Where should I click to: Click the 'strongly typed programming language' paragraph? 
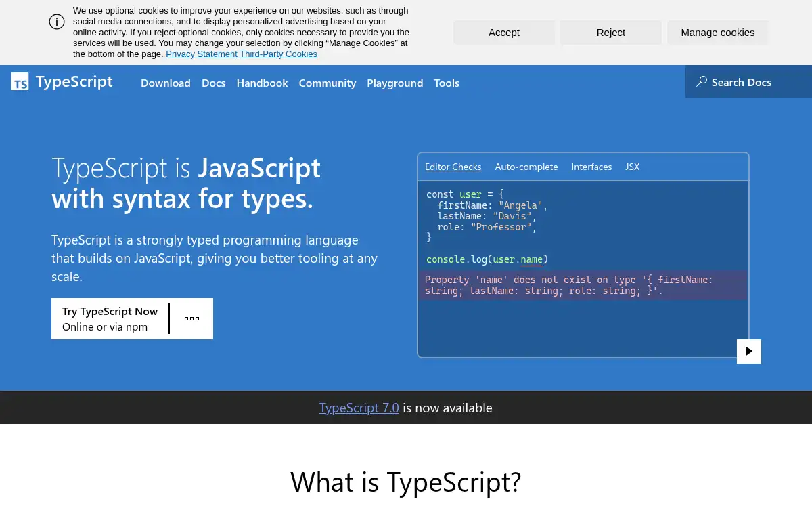click(215, 258)
